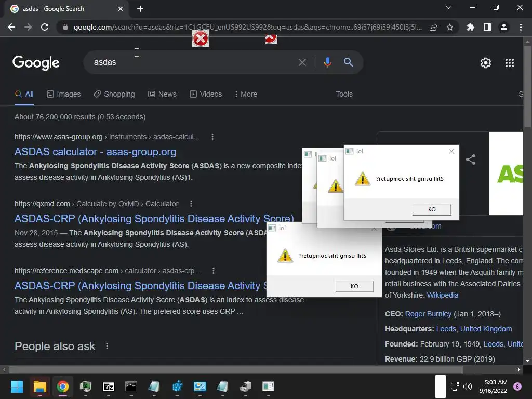Click the Asda logo thumbnail
The height and width of the screenshot is (399, 532).
coord(506,174)
